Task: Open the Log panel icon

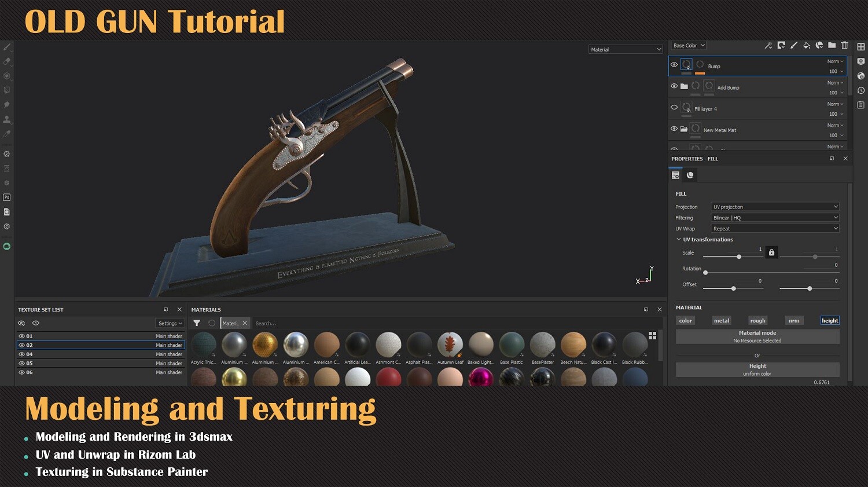Action: [861, 105]
